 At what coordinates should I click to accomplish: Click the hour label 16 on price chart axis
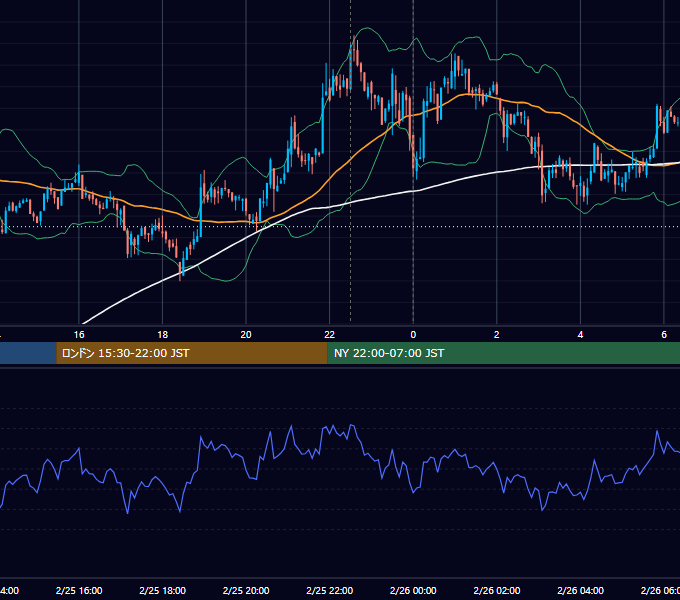coord(79,334)
